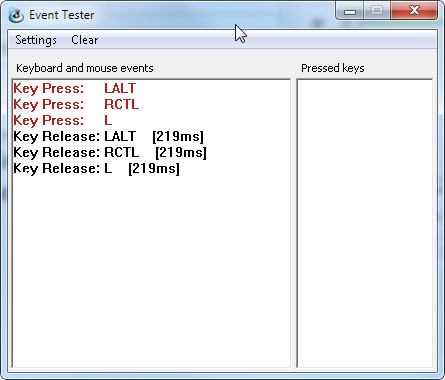
Task: Select the Key Press LALT entry
Action: (x=75, y=88)
